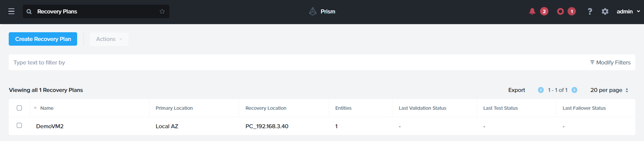Open the admin user dropdown
This screenshot has height=141, width=644.
click(x=628, y=11)
